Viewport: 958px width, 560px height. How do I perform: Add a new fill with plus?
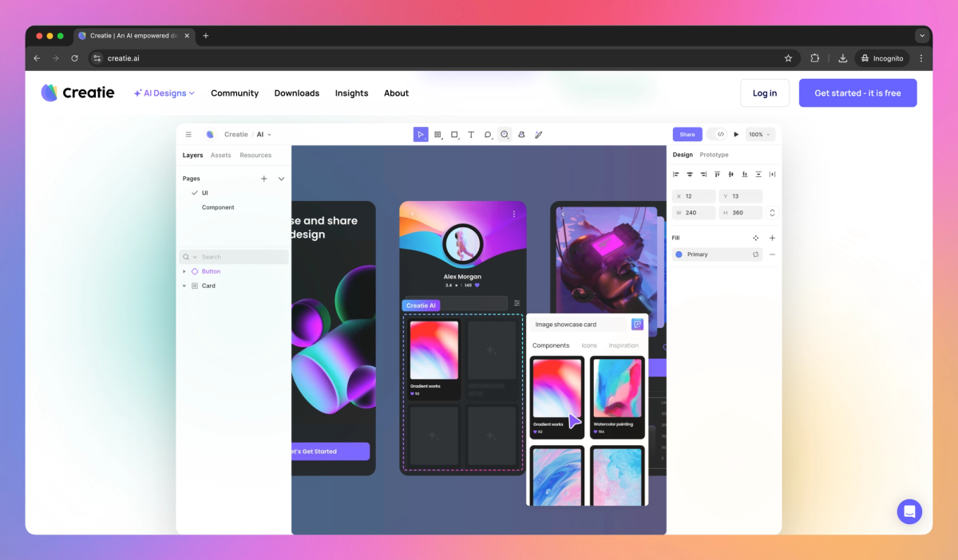[x=772, y=238]
